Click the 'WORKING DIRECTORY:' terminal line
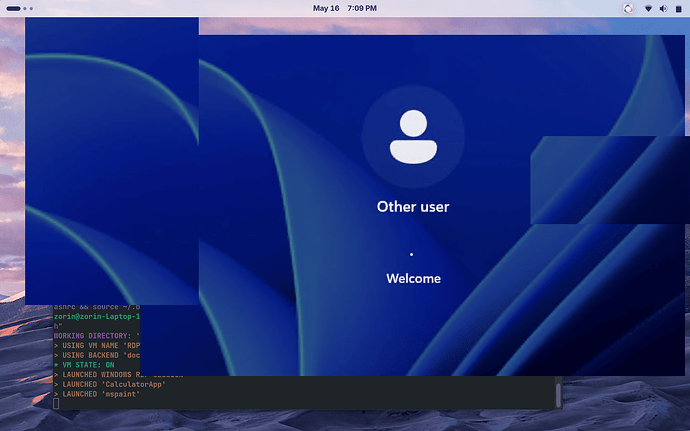Image resolution: width=690 pixels, height=431 pixels. [x=97, y=336]
